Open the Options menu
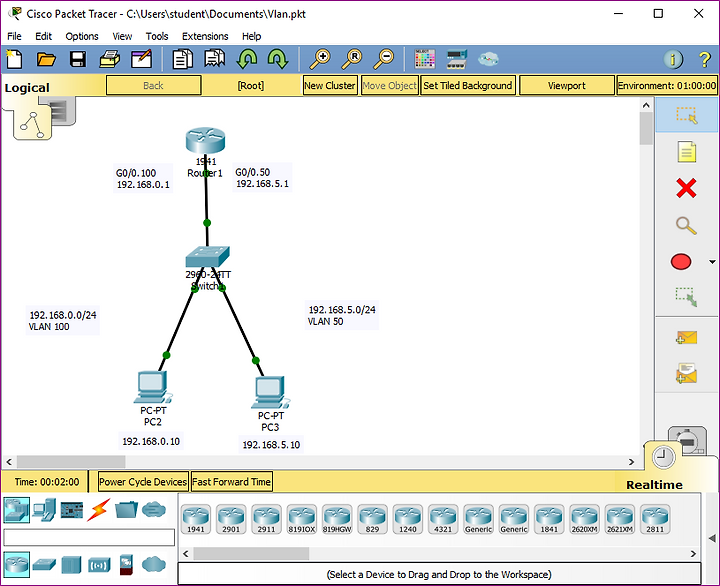 pos(82,36)
